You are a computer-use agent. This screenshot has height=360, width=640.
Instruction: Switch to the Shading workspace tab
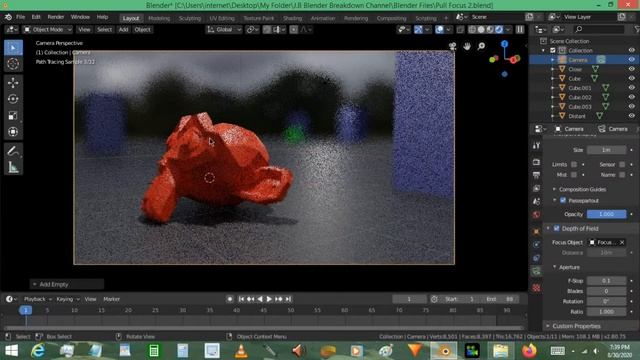[292, 18]
